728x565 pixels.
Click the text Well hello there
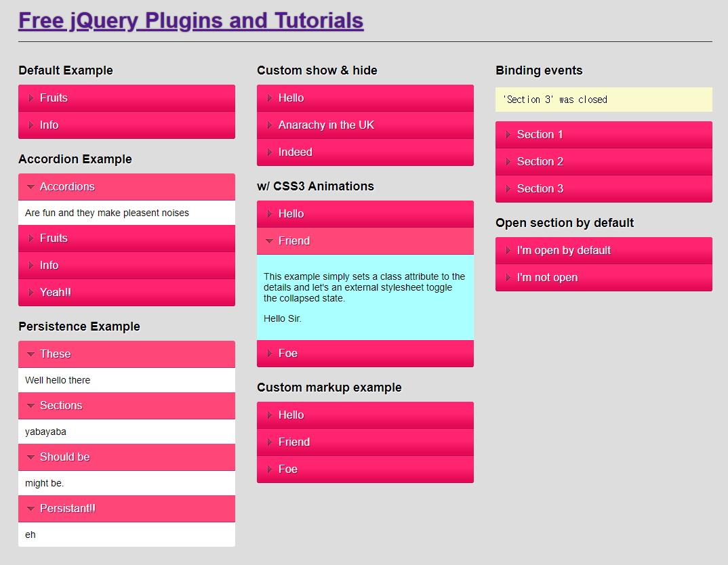[58, 380]
